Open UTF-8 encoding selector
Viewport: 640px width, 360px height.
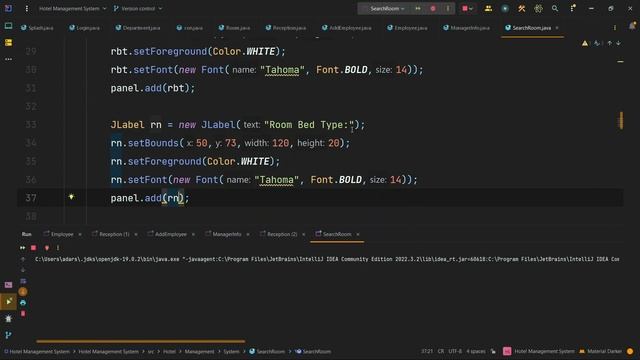(x=455, y=351)
